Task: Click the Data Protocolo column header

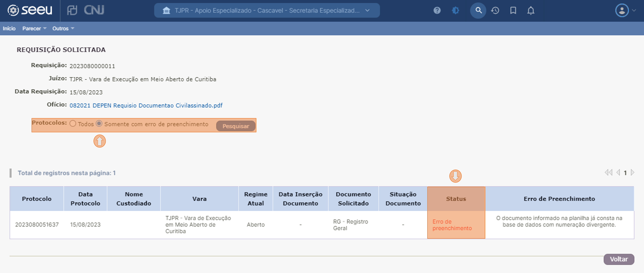Action: coord(85,199)
